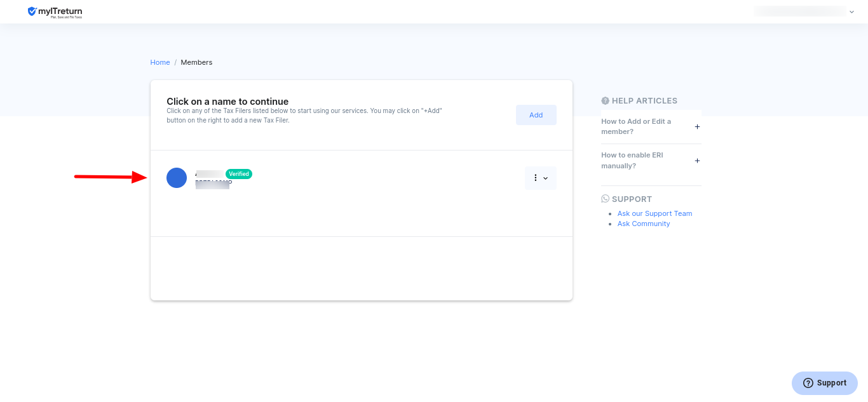Click the Home breadcrumb link
Viewport: 868px width, 402px height.
click(x=160, y=62)
